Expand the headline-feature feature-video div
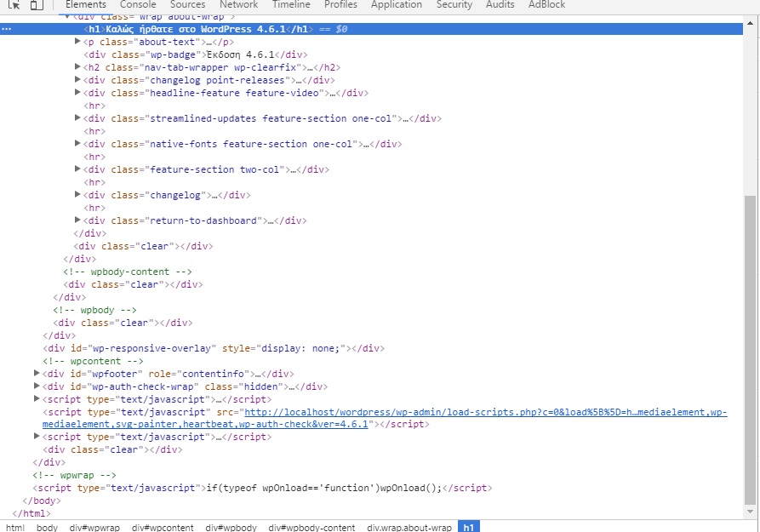The height and width of the screenshot is (532, 760). click(x=77, y=93)
